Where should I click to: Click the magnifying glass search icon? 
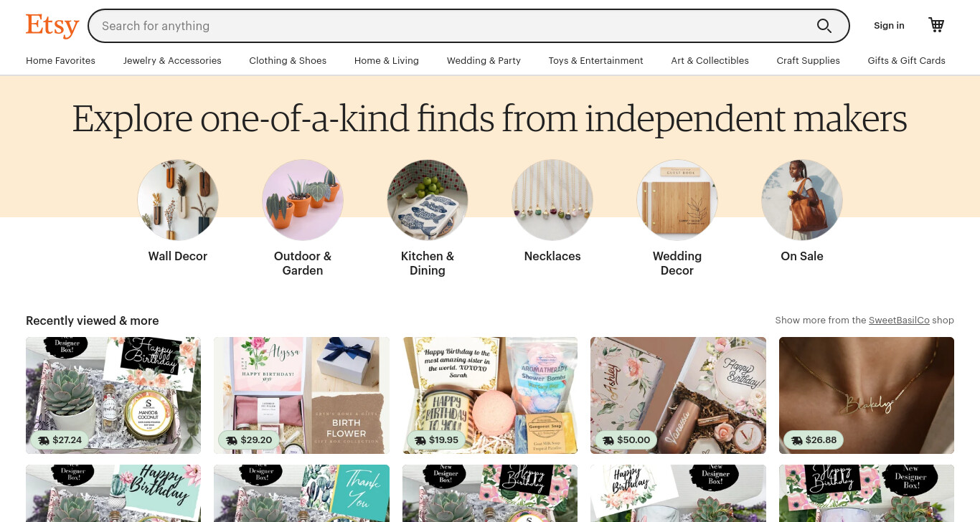click(x=824, y=26)
